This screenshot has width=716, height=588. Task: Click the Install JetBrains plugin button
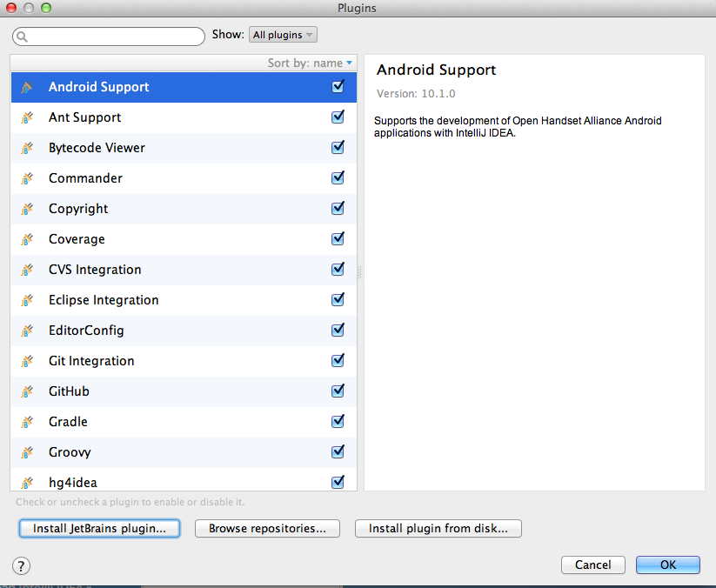point(99,529)
